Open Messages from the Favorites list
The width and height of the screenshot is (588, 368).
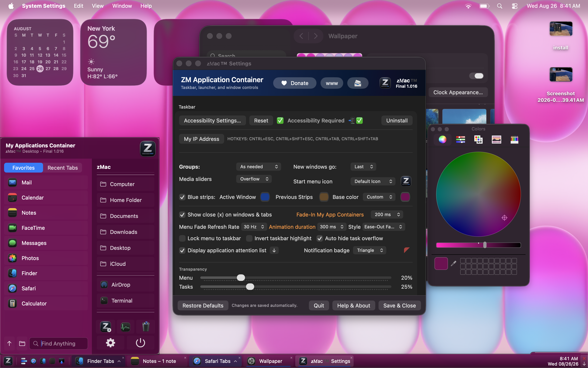[x=46, y=243]
